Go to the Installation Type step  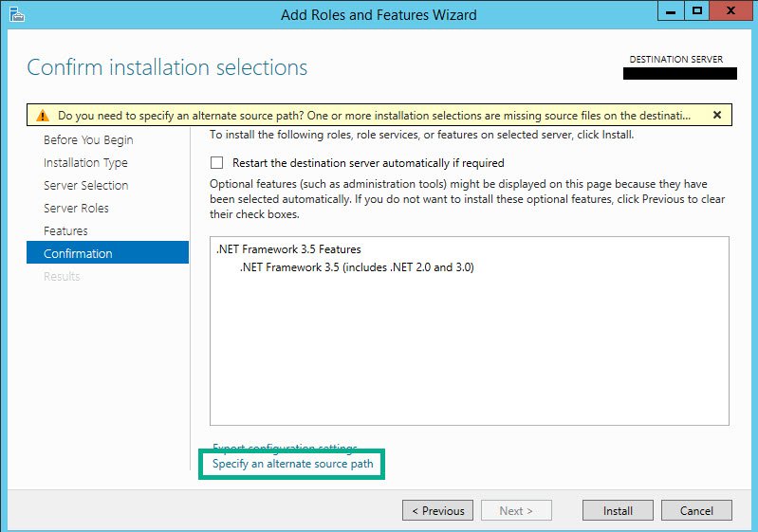pos(85,163)
